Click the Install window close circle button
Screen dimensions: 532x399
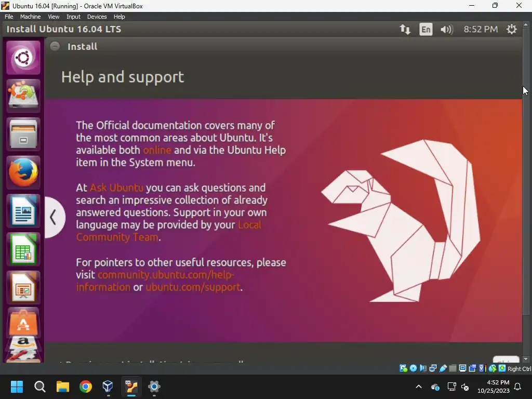[55, 46]
